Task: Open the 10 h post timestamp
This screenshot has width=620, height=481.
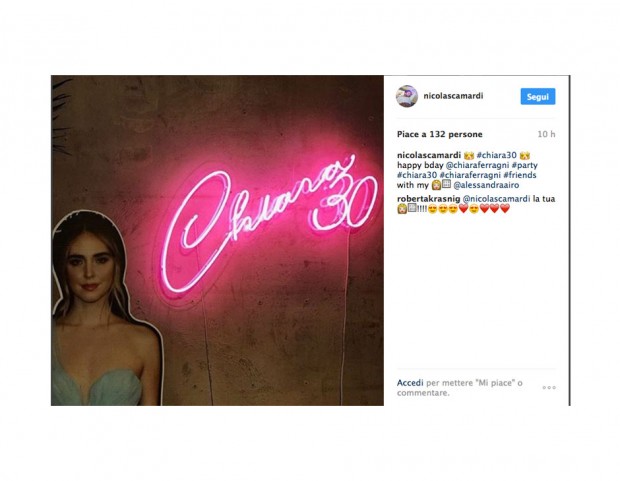Action: (546, 134)
